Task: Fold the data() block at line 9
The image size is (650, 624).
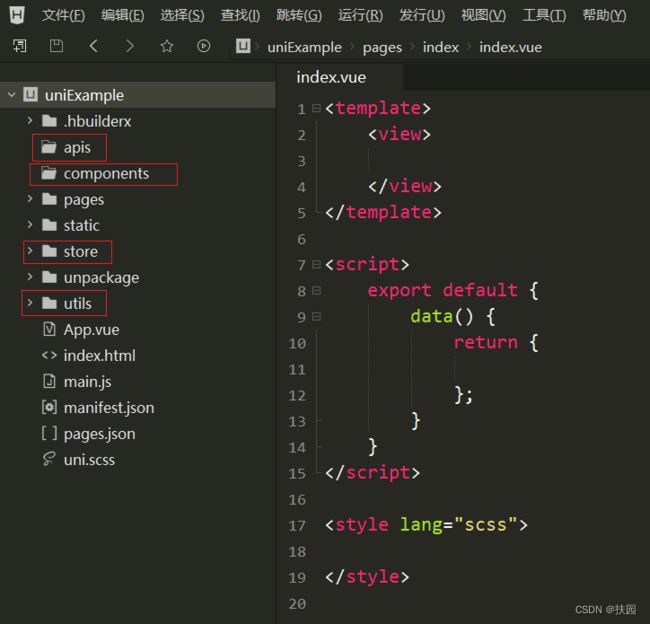Action: point(316,317)
